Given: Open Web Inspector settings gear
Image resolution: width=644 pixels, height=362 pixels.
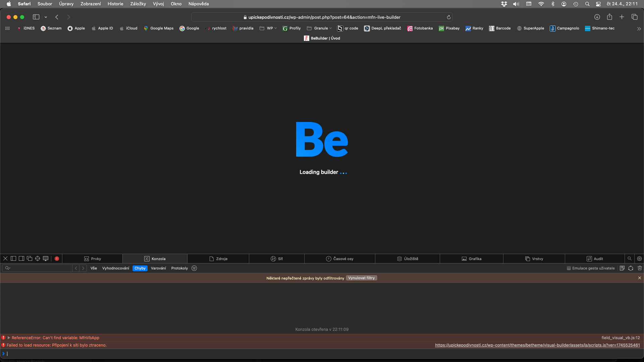Looking at the screenshot, I should (639, 258).
